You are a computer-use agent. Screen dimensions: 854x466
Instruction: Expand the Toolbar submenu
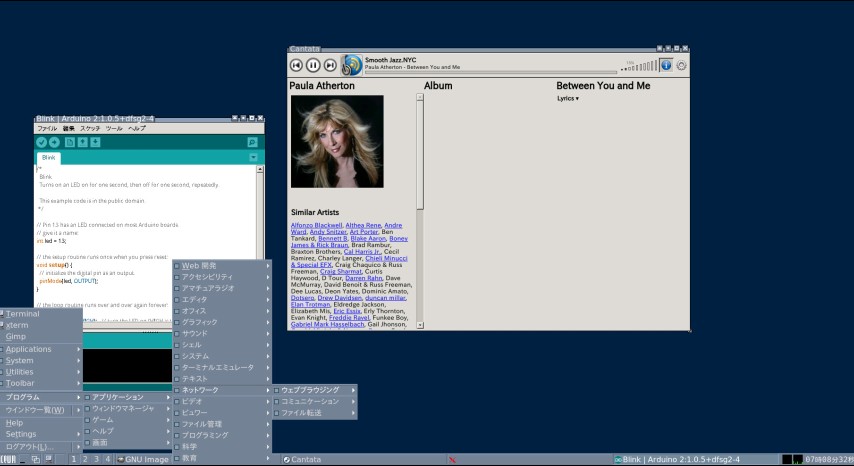click(41, 383)
